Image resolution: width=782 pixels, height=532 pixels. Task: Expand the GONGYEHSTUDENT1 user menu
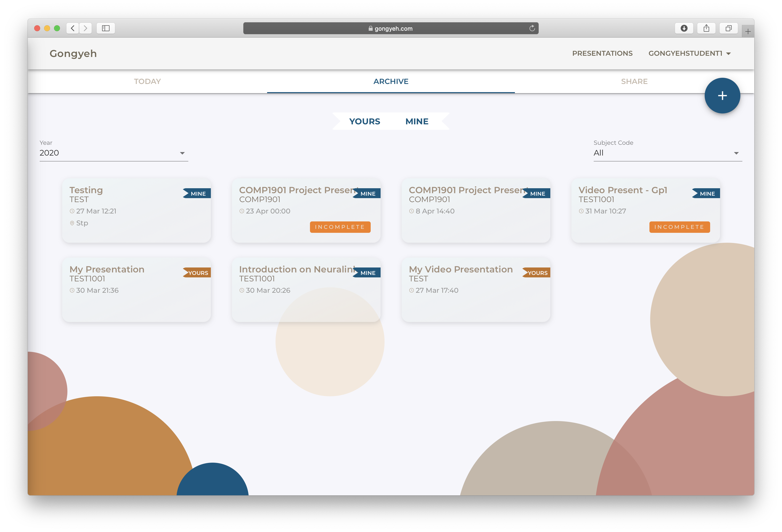point(689,53)
